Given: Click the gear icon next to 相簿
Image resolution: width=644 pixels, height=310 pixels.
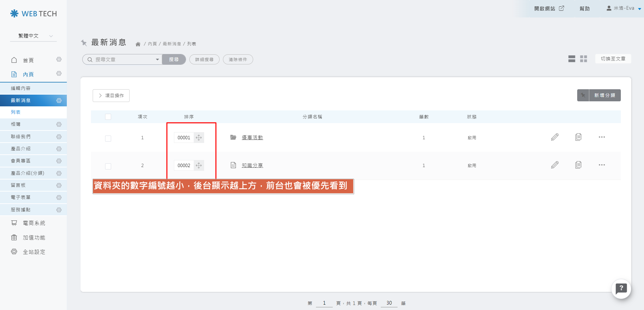Looking at the screenshot, I should point(59,124).
